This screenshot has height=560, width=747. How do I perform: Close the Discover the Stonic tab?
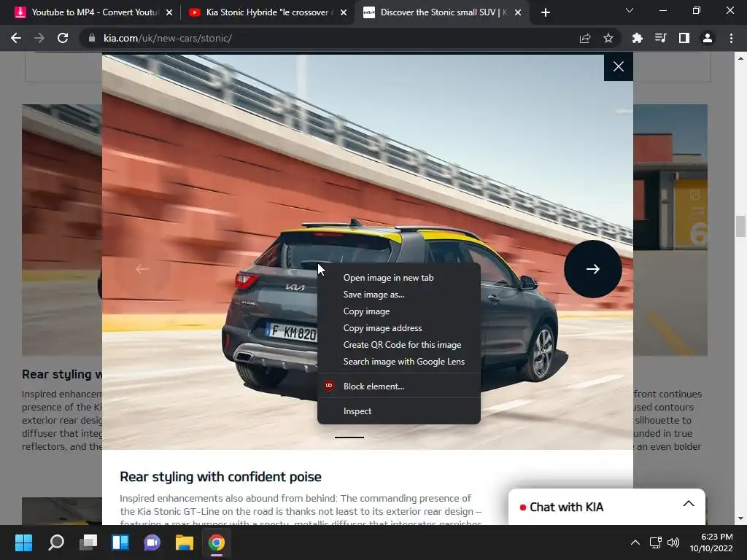coord(518,12)
